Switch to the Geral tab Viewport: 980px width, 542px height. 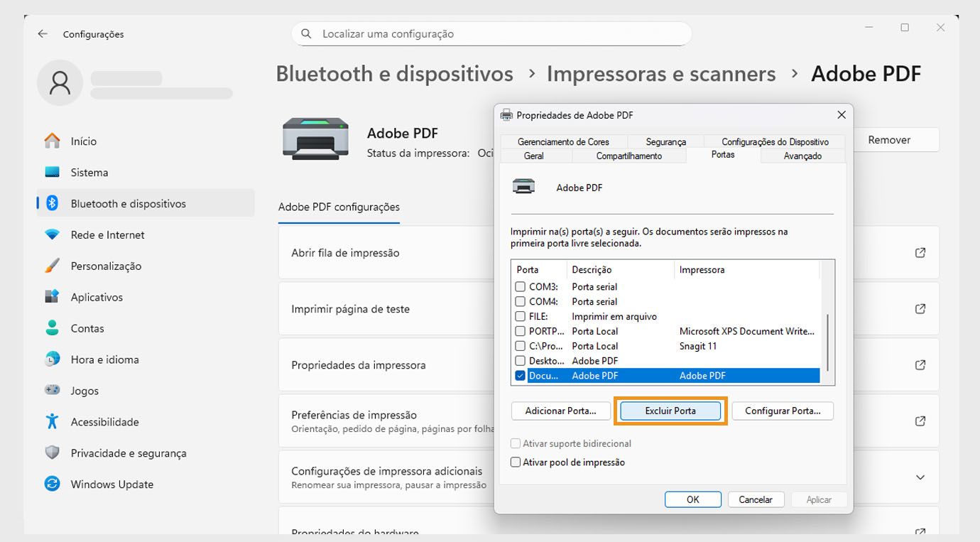(x=535, y=156)
